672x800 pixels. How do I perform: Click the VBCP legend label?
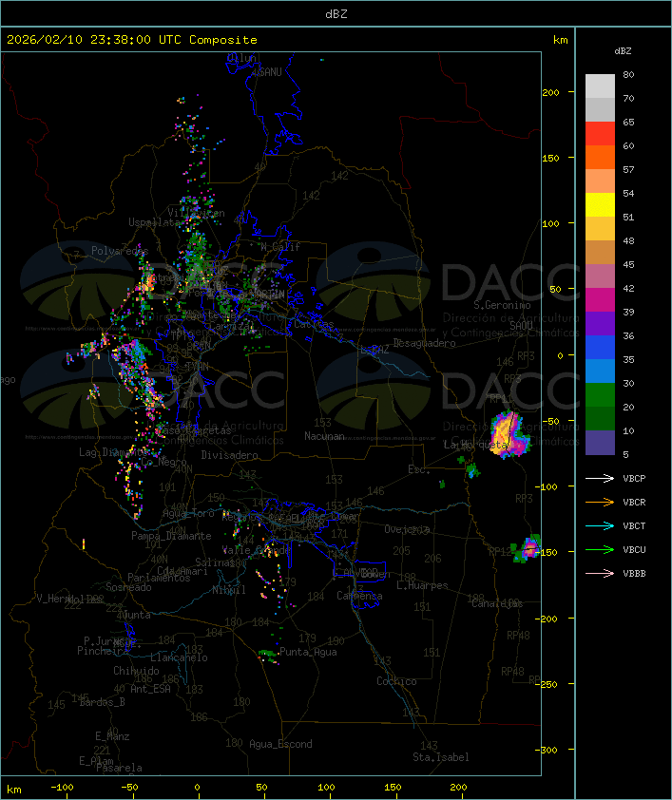click(634, 479)
